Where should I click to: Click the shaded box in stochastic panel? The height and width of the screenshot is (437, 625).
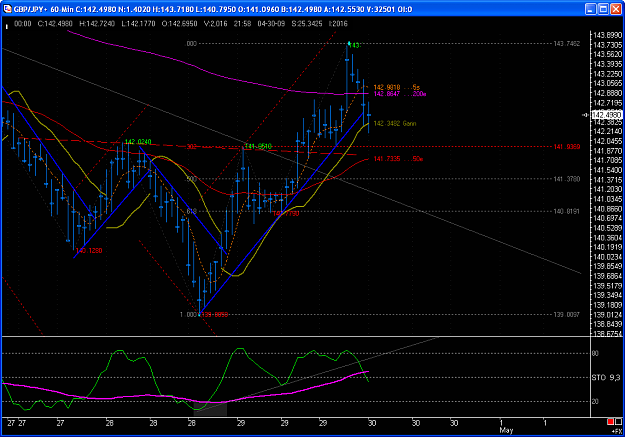210,409
